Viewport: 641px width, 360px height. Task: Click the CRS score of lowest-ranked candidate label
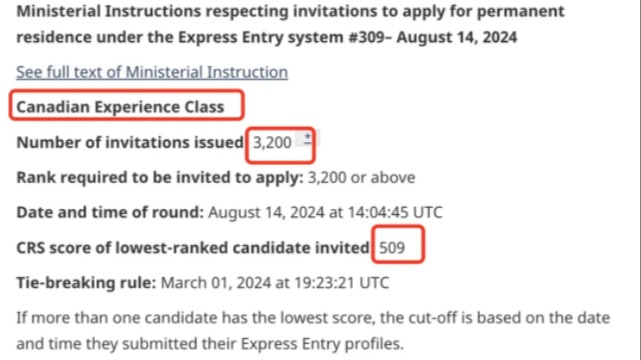click(193, 248)
